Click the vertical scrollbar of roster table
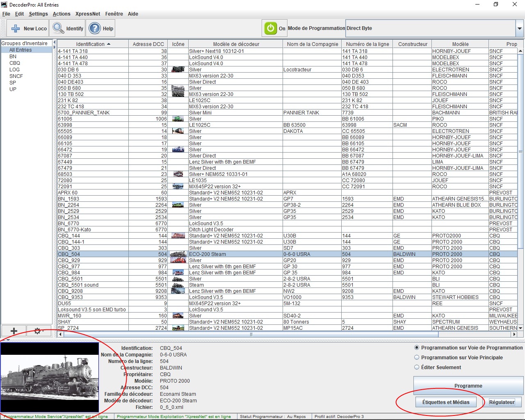This screenshot has width=525, height=420. [x=520, y=151]
